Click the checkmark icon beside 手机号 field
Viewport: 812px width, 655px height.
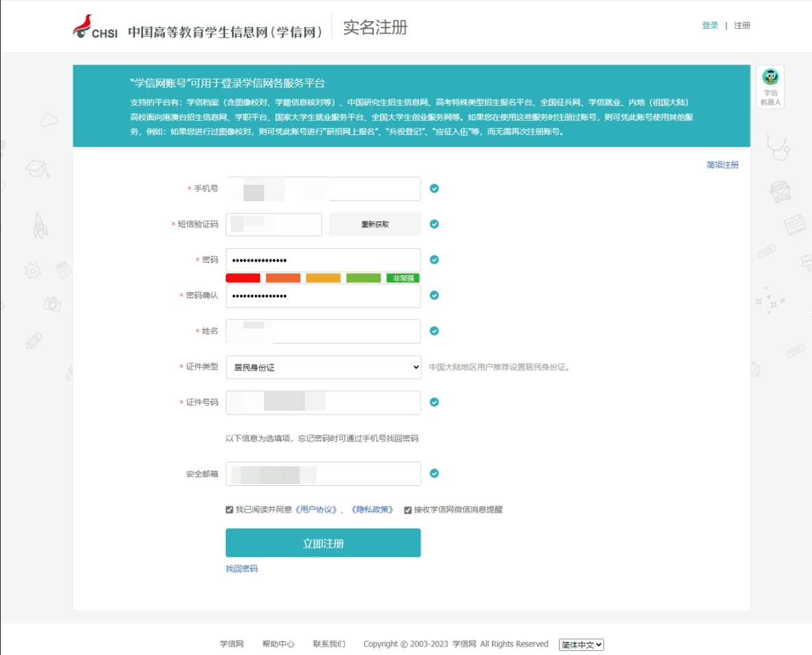point(434,189)
